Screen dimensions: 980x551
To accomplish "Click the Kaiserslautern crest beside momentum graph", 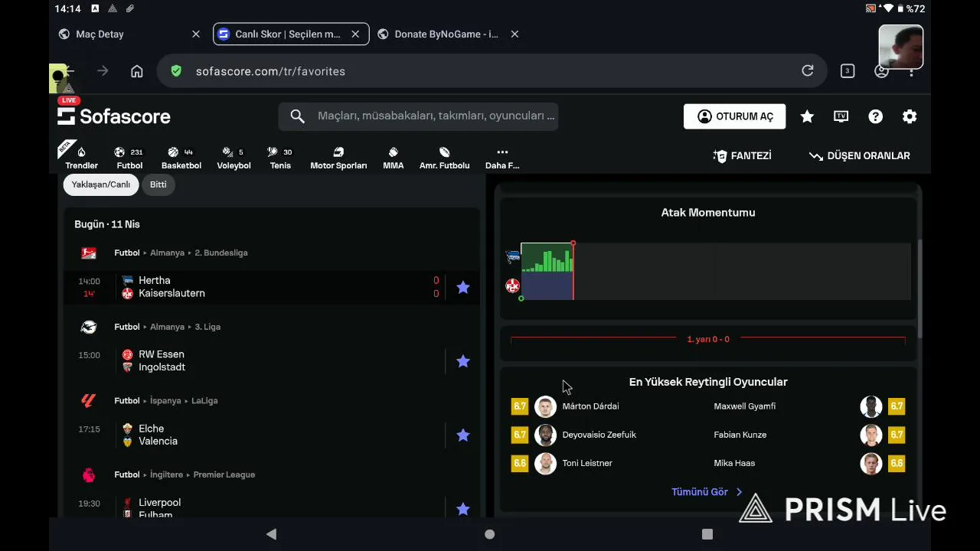I will pos(513,286).
